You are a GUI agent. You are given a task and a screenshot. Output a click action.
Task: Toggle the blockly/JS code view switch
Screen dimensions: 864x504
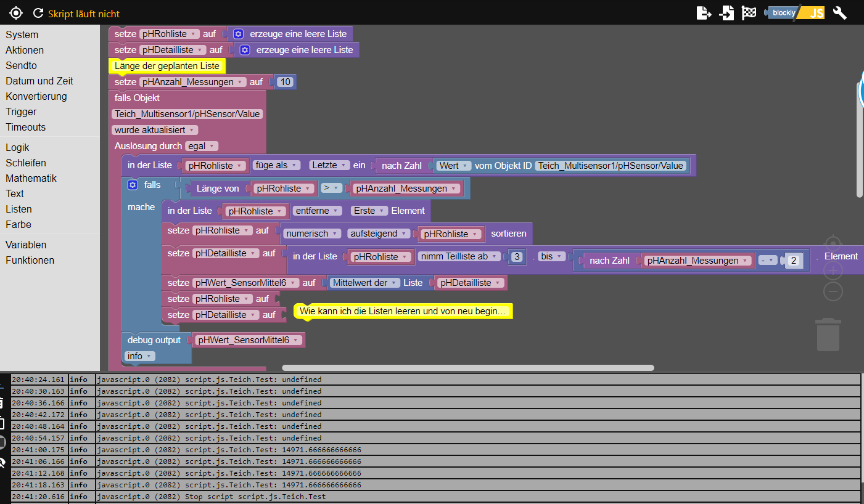(794, 13)
